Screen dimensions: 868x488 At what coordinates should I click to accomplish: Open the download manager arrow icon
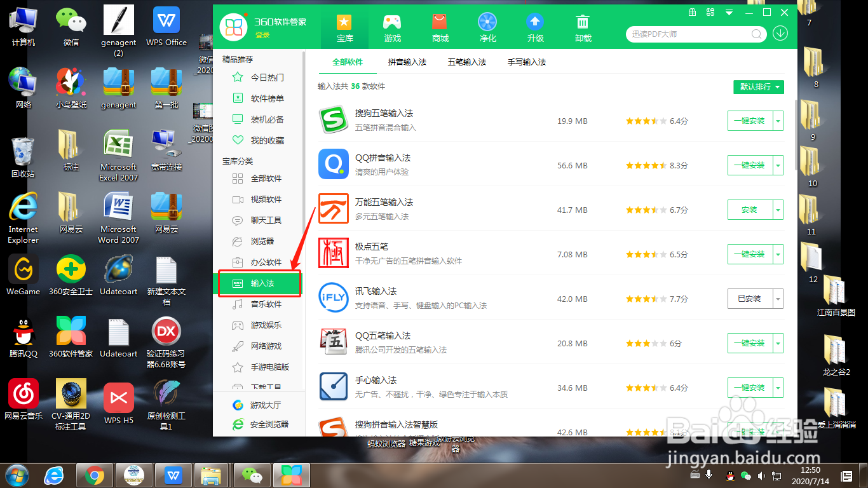[780, 34]
